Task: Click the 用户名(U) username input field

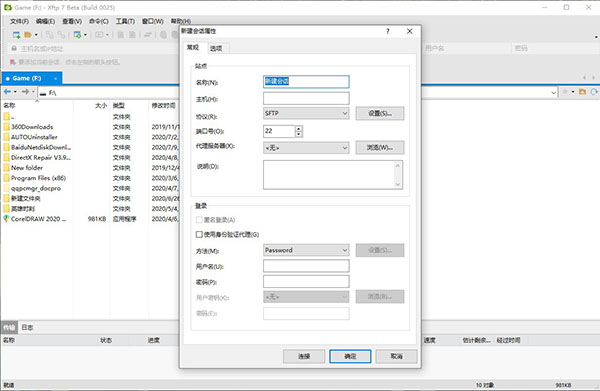Action: click(306, 266)
